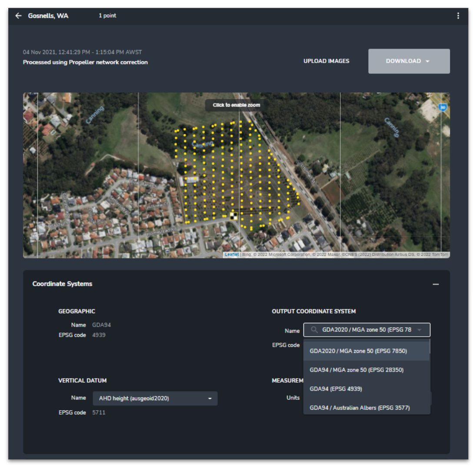Select GDA94 / MGA zone 50 (EPSG 28350)
This screenshot has width=476, height=468.
(x=356, y=370)
